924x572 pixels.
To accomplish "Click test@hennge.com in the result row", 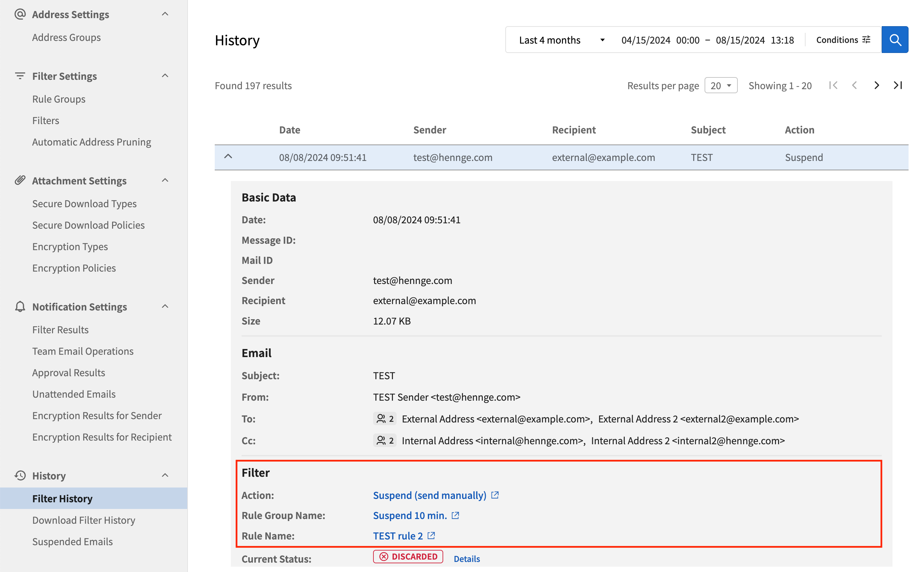I will click(453, 157).
